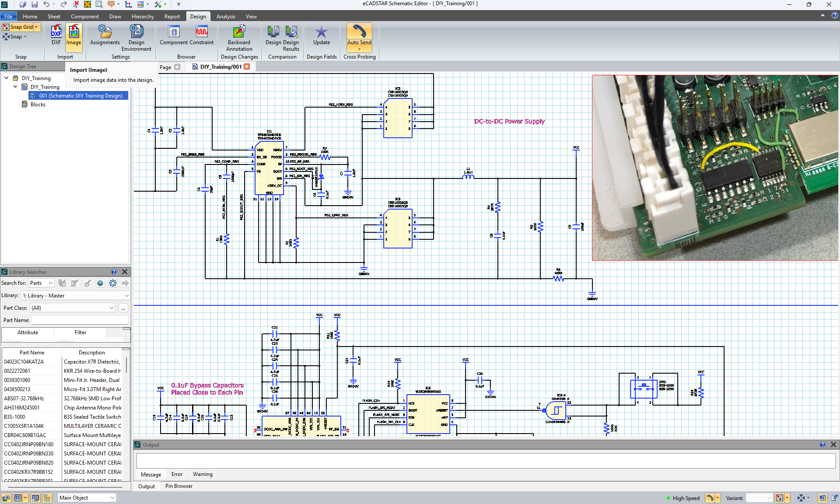Screen dimensions: 840x504
Task: Click the coordinate origin axis icon
Action: coord(129,4)
